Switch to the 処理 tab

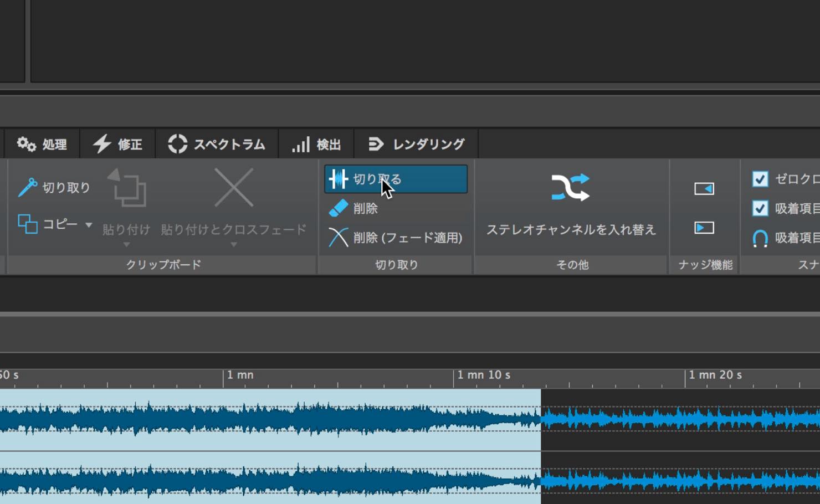click(42, 145)
